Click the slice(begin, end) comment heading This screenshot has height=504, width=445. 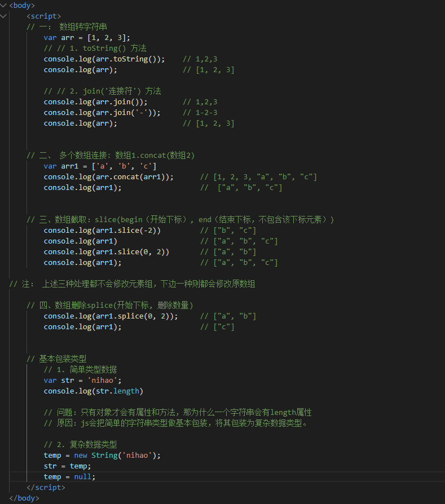point(180,220)
